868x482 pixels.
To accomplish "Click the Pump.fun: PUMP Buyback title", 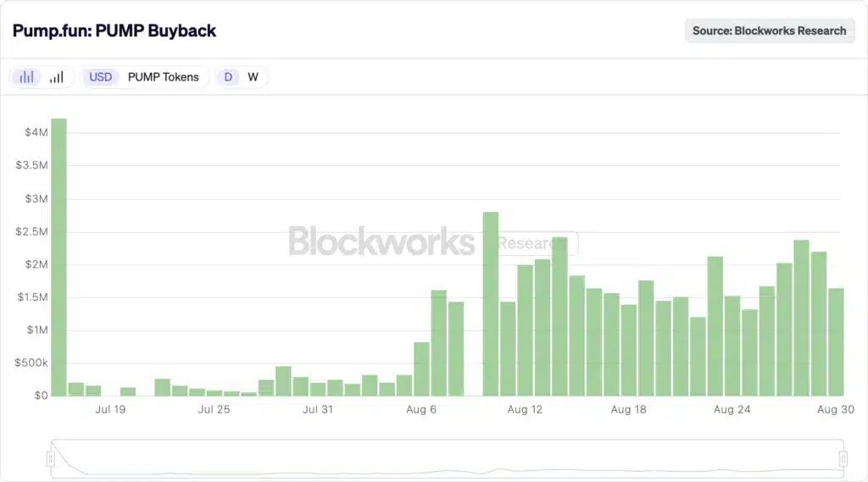I will (114, 30).
